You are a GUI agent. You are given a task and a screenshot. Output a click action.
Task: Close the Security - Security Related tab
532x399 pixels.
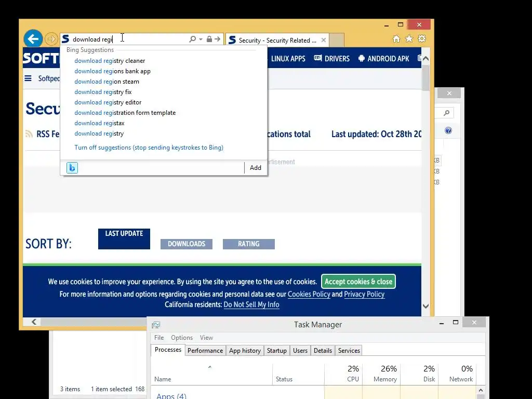(324, 40)
